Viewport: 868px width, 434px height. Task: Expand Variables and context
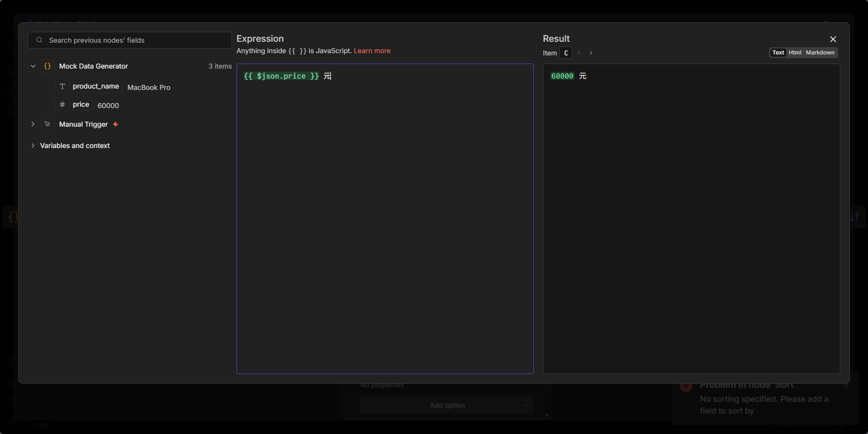33,146
